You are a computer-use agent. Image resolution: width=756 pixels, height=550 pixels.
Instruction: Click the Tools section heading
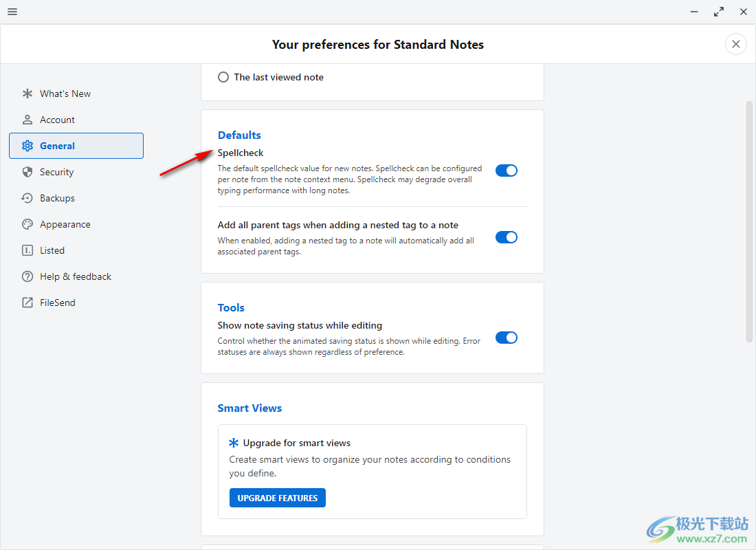pos(231,308)
